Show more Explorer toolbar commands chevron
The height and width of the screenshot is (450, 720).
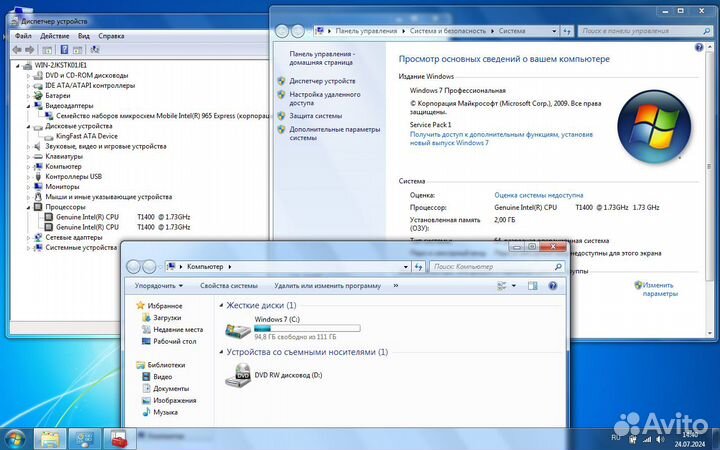(x=396, y=286)
